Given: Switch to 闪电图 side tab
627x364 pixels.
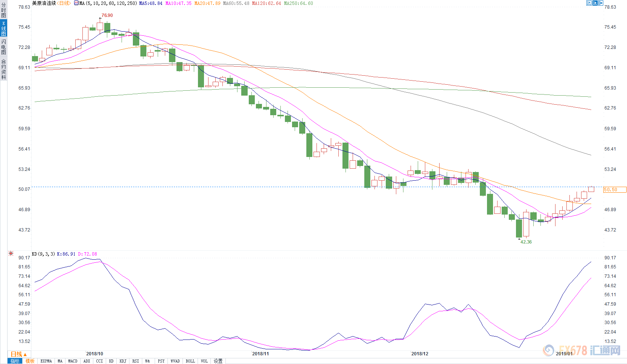Looking at the screenshot, I should pyautogui.click(x=3, y=47).
